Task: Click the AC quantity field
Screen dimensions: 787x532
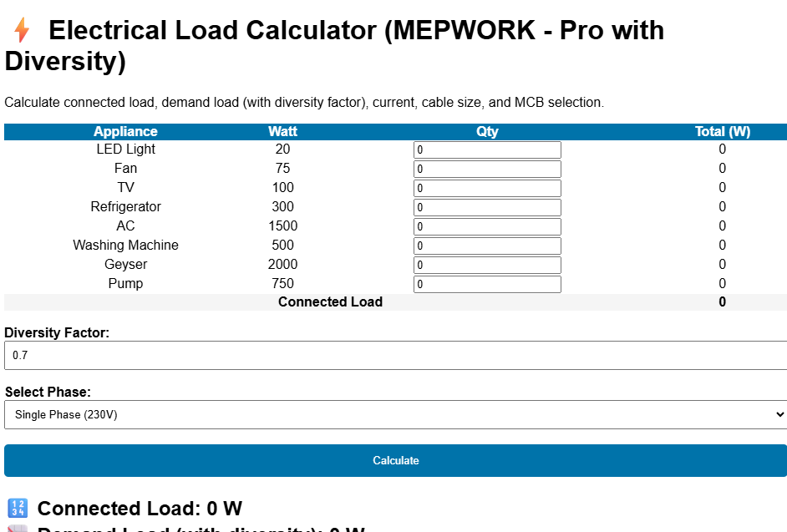Action: click(x=487, y=226)
